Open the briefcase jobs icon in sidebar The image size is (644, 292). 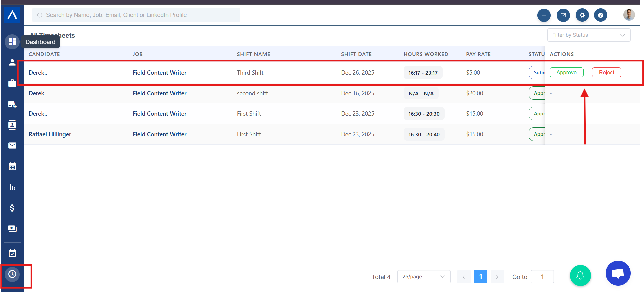tap(12, 83)
